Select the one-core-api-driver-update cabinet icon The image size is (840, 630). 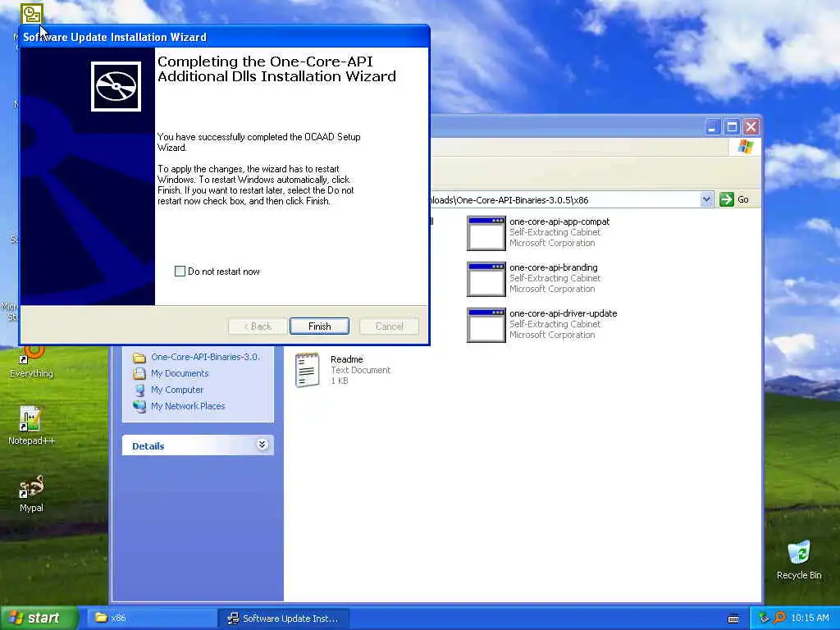[486, 325]
